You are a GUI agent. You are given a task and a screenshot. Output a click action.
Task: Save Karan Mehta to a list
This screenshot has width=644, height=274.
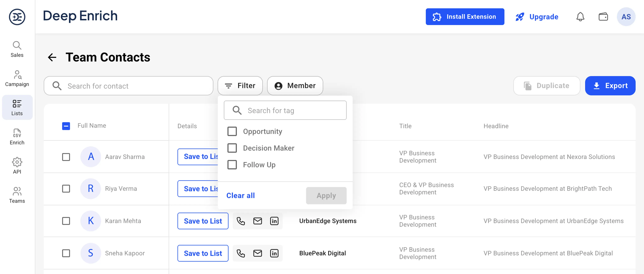203,221
